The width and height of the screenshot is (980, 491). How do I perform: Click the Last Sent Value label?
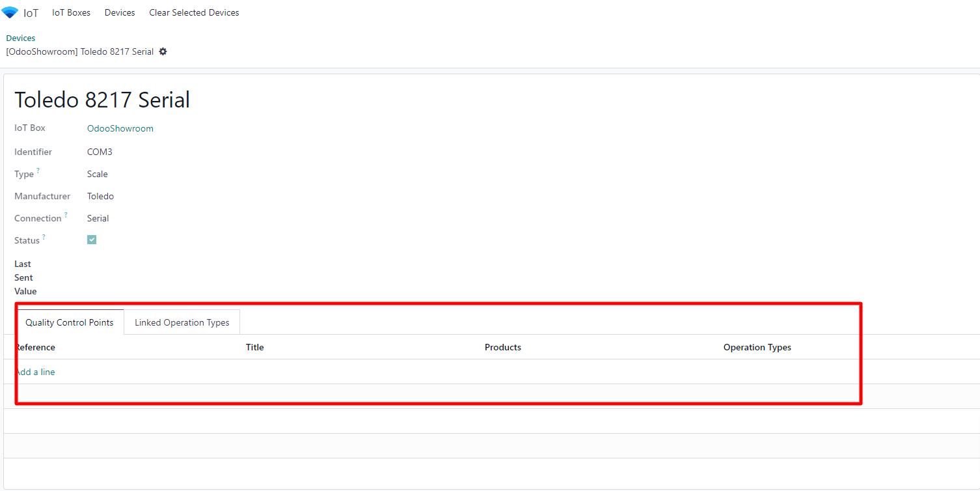(25, 277)
